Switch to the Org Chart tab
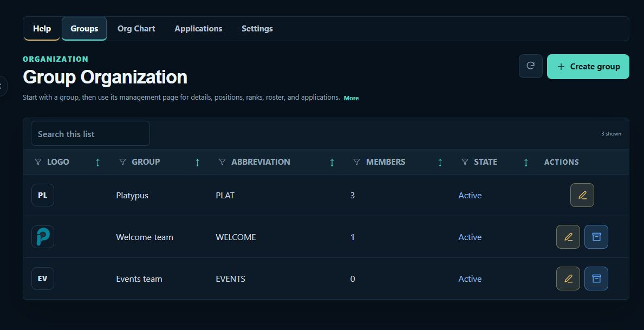Viewport: 644px width, 330px height. click(136, 28)
